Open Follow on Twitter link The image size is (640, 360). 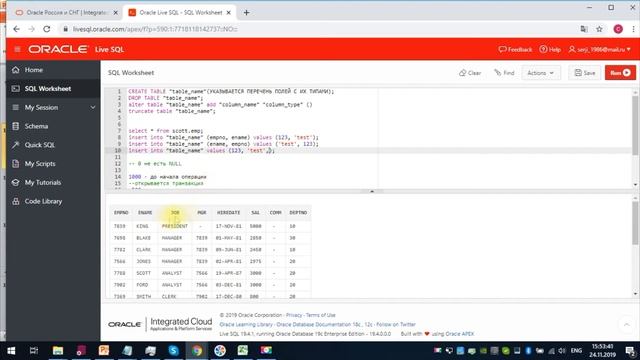coord(396,324)
